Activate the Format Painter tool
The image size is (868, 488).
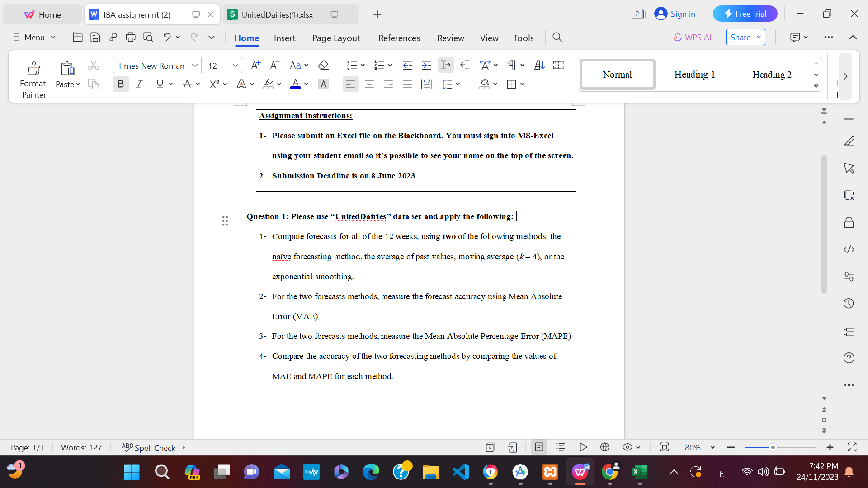pyautogui.click(x=33, y=77)
